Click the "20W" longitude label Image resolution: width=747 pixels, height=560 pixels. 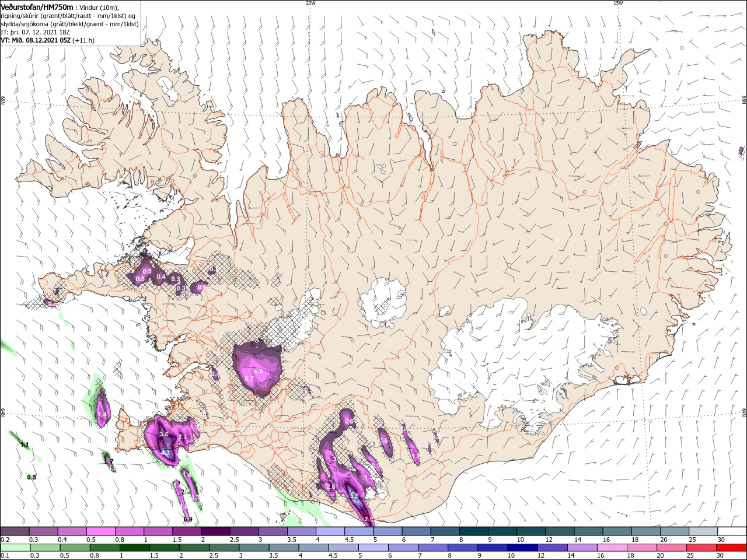pyautogui.click(x=310, y=3)
